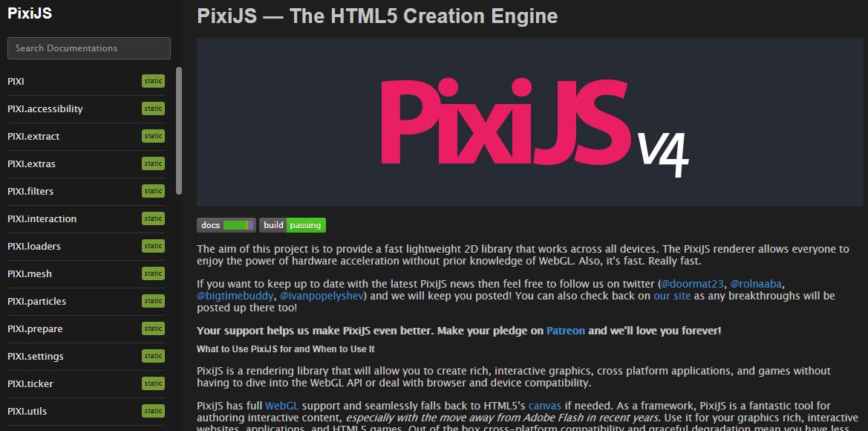
Task: Open the @ivanpopelyshev twitter link
Action: pos(322,296)
